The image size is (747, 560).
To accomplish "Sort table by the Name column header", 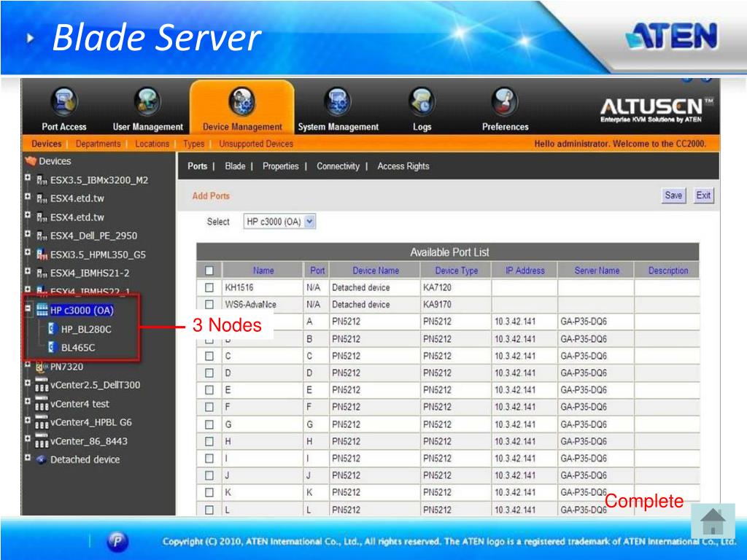I will [x=263, y=271].
